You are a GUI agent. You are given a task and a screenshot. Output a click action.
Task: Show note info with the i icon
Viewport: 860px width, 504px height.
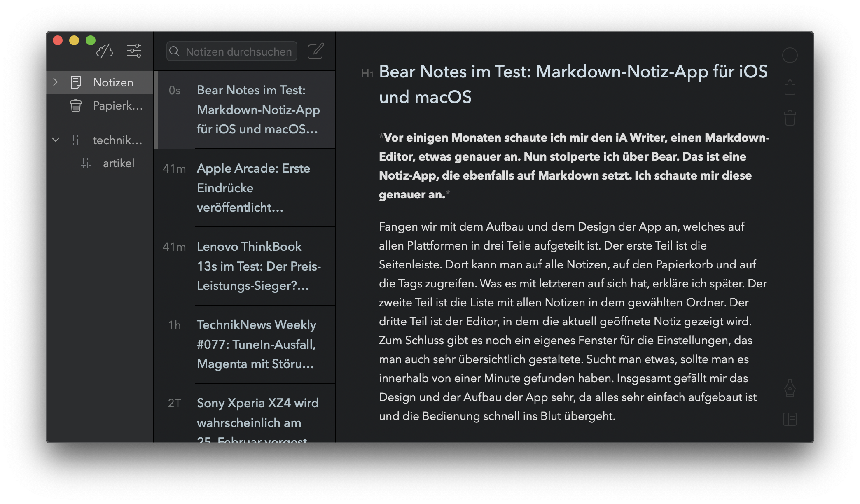(x=790, y=55)
